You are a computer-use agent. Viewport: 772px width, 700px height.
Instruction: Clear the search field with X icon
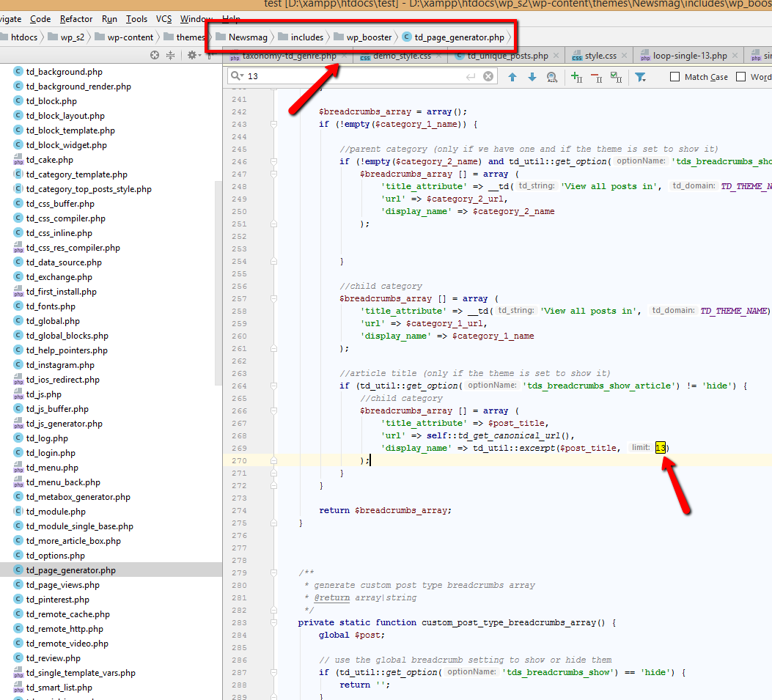pyautogui.click(x=488, y=76)
